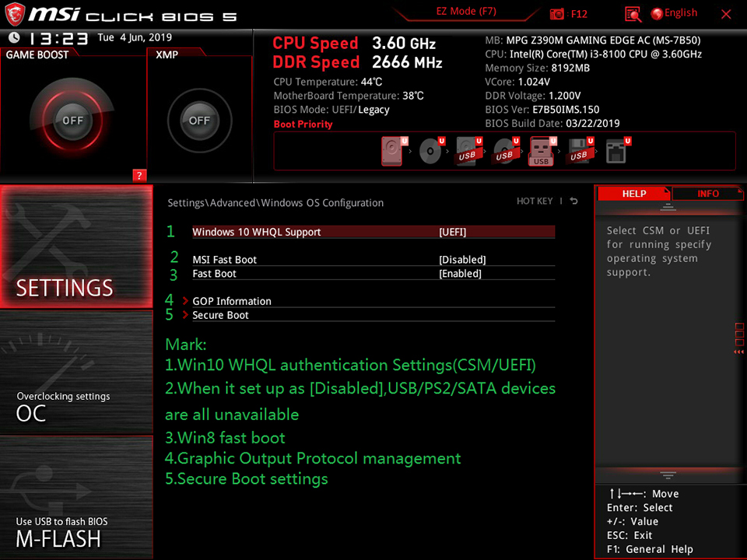Select the highlighted USB key boot icon
The width and height of the screenshot is (747, 560).
coord(542,151)
